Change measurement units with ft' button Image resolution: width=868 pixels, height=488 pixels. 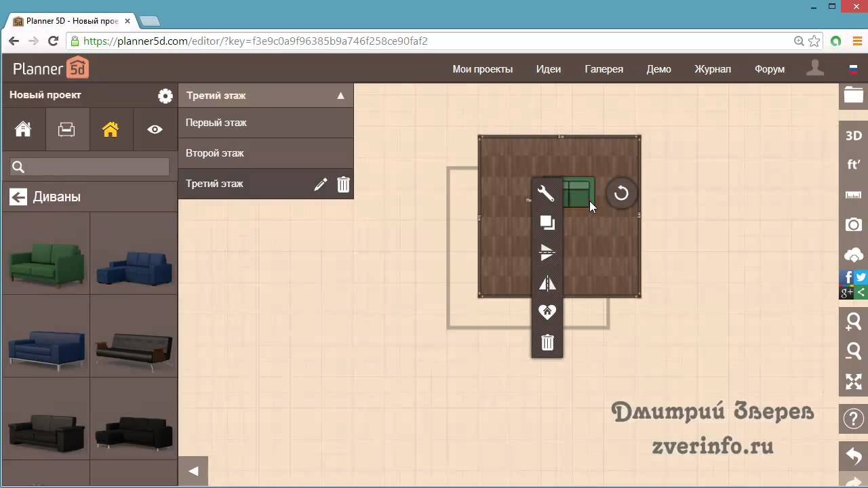(854, 165)
